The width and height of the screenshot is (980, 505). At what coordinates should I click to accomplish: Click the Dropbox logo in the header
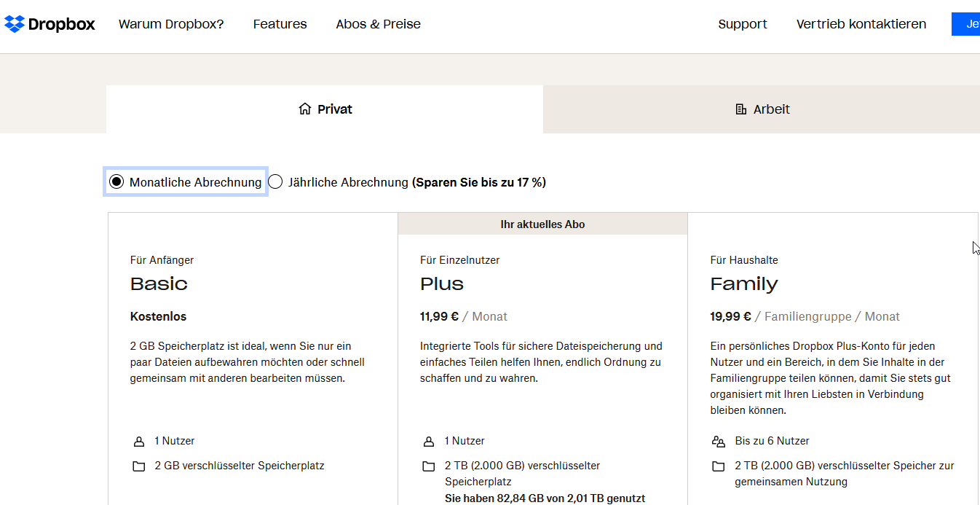50,24
